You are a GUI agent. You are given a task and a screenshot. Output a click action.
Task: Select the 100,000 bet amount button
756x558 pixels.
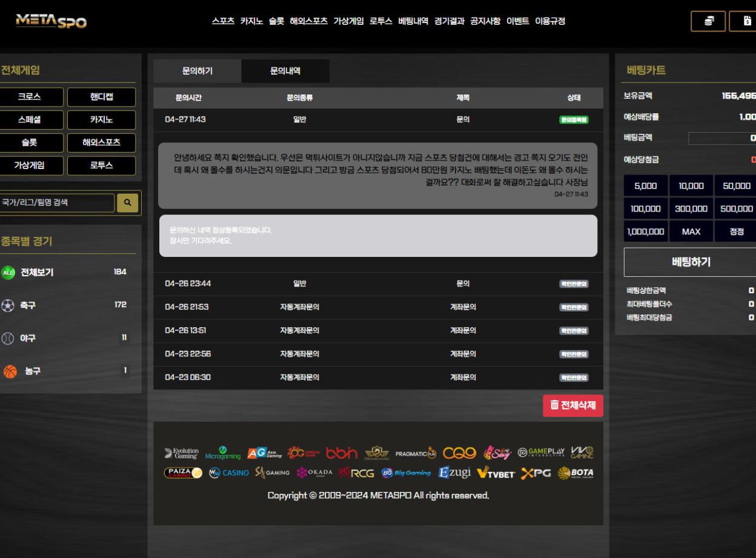tap(646, 208)
